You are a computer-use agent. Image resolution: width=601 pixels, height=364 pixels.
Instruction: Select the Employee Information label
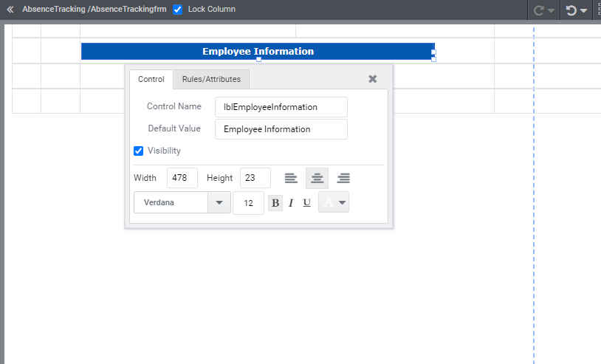tap(258, 52)
